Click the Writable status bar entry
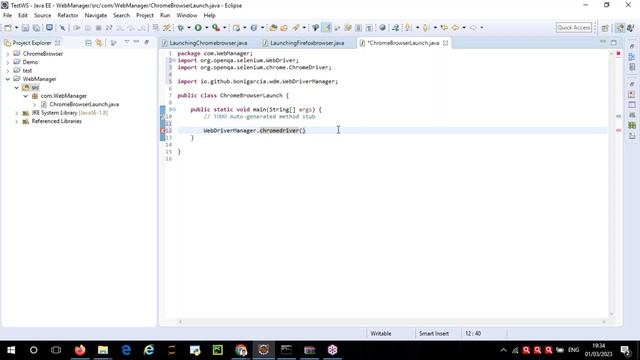This screenshot has height=360, width=640. 380,333
